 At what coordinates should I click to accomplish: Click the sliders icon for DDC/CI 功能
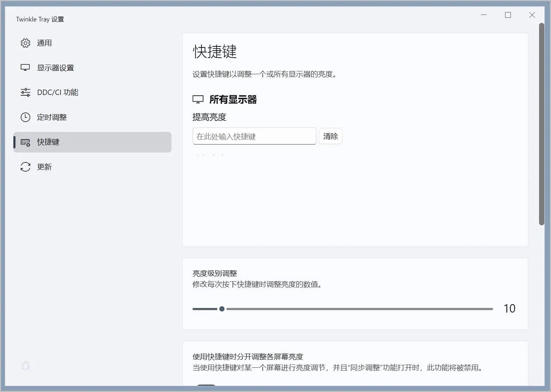coord(25,92)
